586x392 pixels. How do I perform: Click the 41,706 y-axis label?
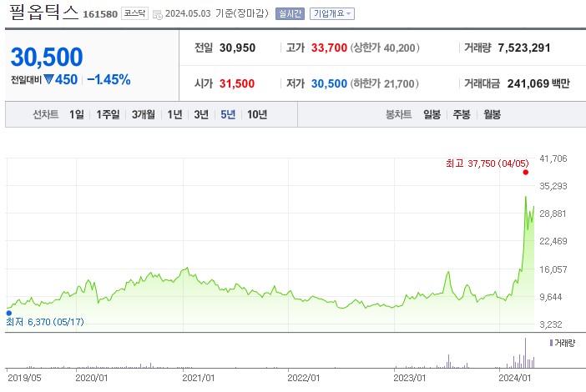(553, 158)
